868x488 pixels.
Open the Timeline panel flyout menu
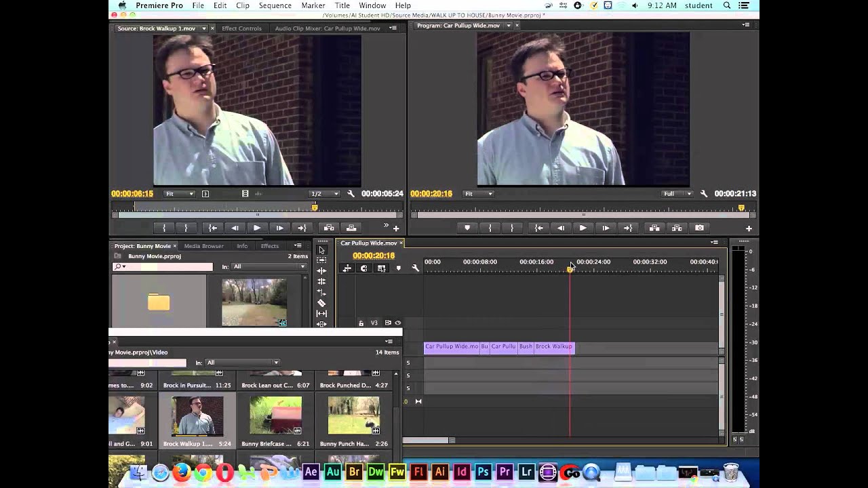[x=714, y=243]
